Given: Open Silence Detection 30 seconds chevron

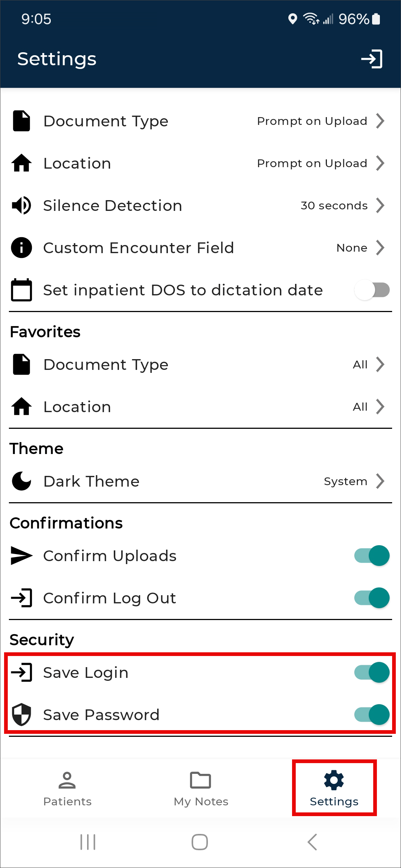Looking at the screenshot, I should [x=380, y=206].
